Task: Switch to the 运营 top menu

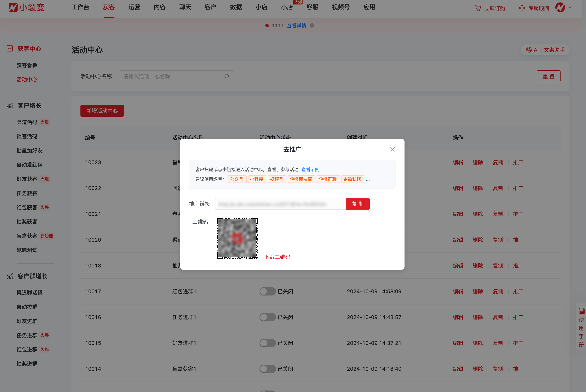Action: pyautogui.click(x=134, y=7)
